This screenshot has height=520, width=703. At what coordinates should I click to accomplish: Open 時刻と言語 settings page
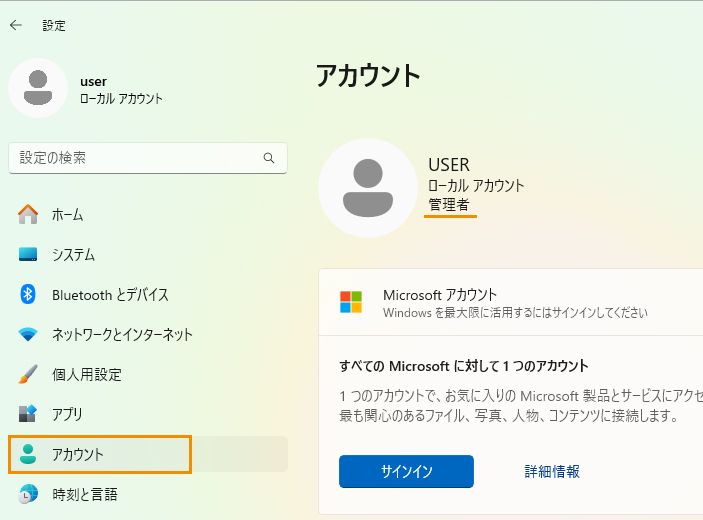148,494
